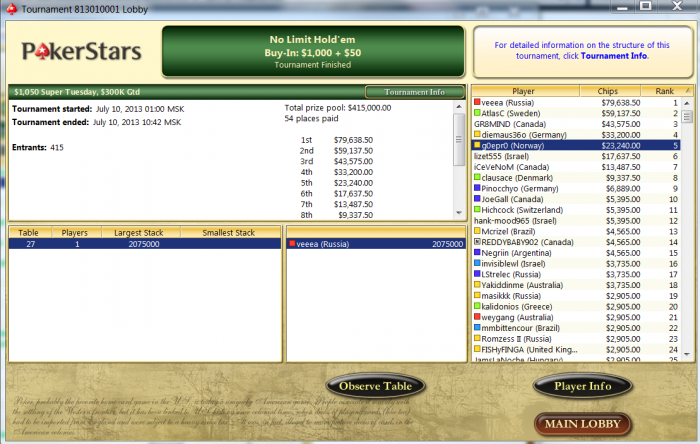Image resolution: width=700 pixels, height=444 pixels.
Task: Click yellow tag of Yakiddinme (Australia)
Action: click(477, 284)
